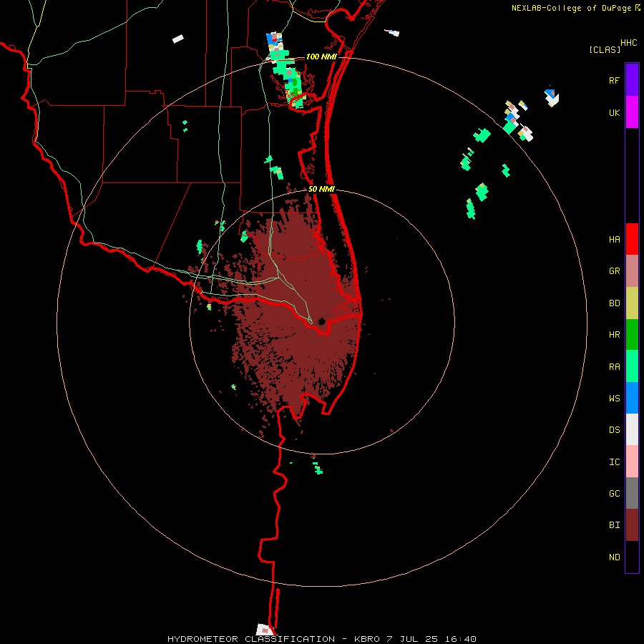Click the KBRO radar site dot
644x644 pixels.
(322, 321)
